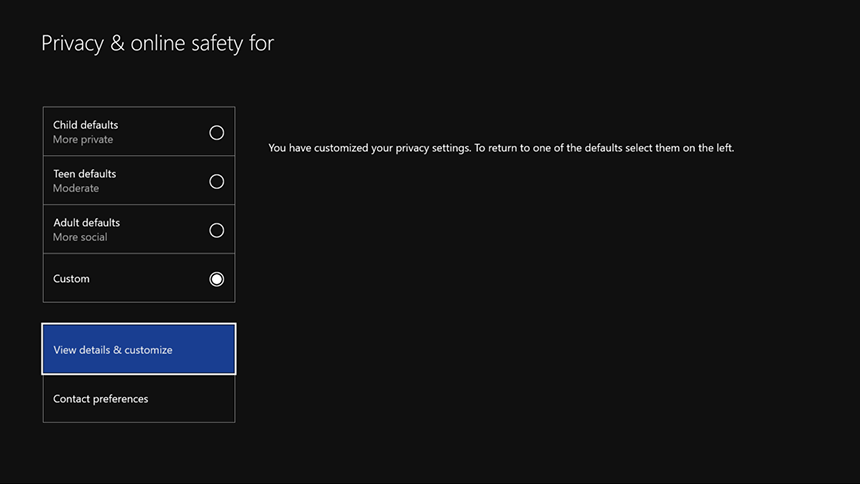Click the "Child defaults" label text

[85, 125]
